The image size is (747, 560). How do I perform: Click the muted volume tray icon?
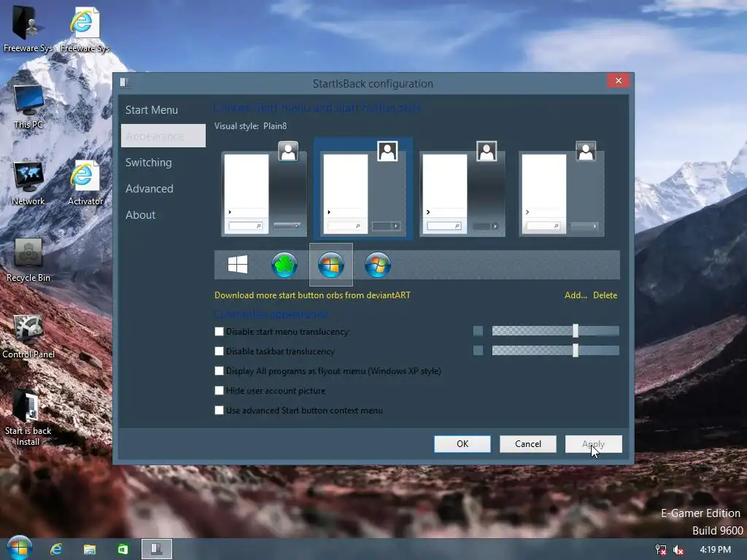tap(678, 550)
